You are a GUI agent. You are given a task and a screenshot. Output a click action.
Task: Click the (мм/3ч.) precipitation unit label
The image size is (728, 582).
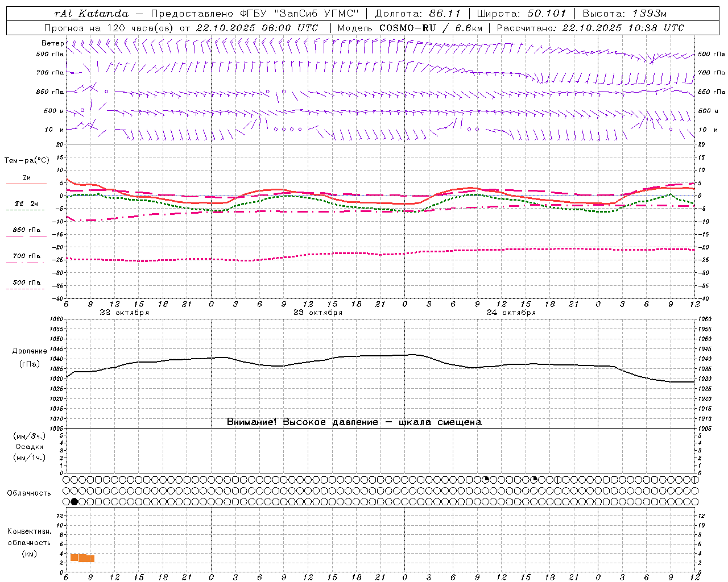(x=30, y=436)
